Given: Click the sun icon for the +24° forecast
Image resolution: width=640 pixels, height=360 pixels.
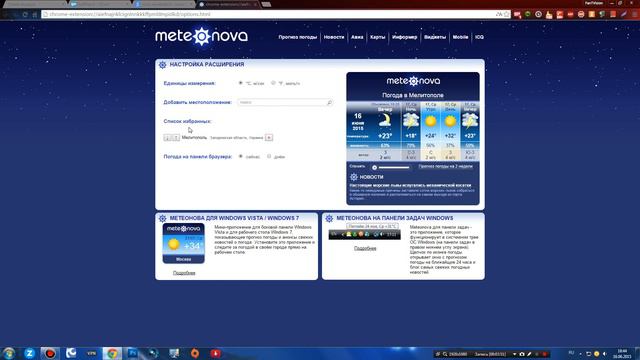Looking at the screenshot, I should click(x=431, y=121).
